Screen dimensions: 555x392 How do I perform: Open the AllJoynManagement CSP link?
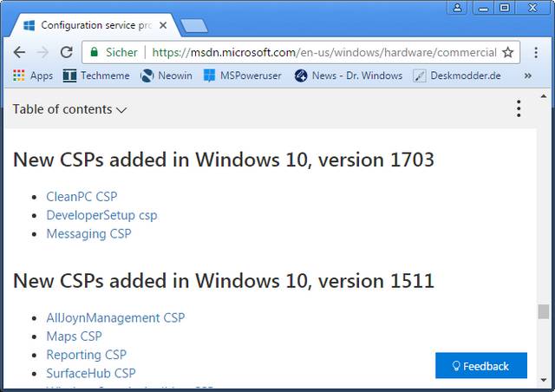(x=115, y=317)
